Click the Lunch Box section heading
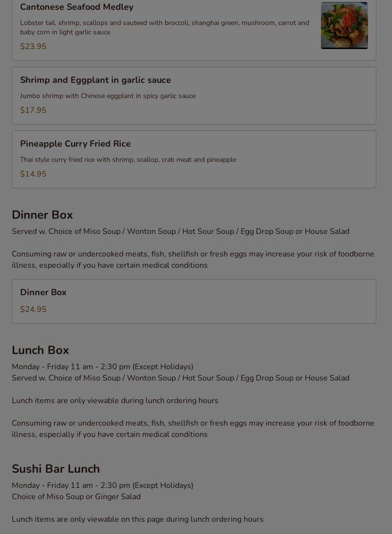The width and height of the screenshot is (392, 534). (x=40, y=350)
